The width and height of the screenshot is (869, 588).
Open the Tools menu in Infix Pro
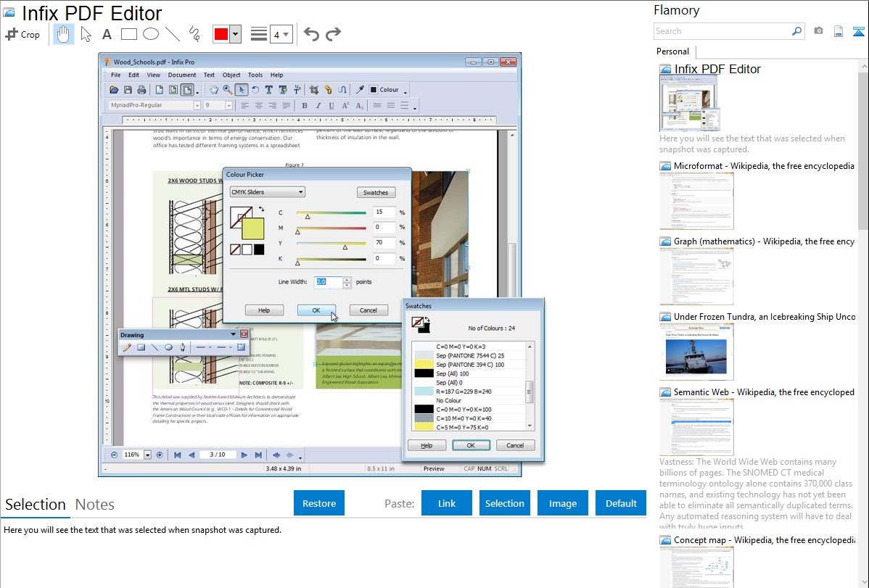tap(255, 75)
